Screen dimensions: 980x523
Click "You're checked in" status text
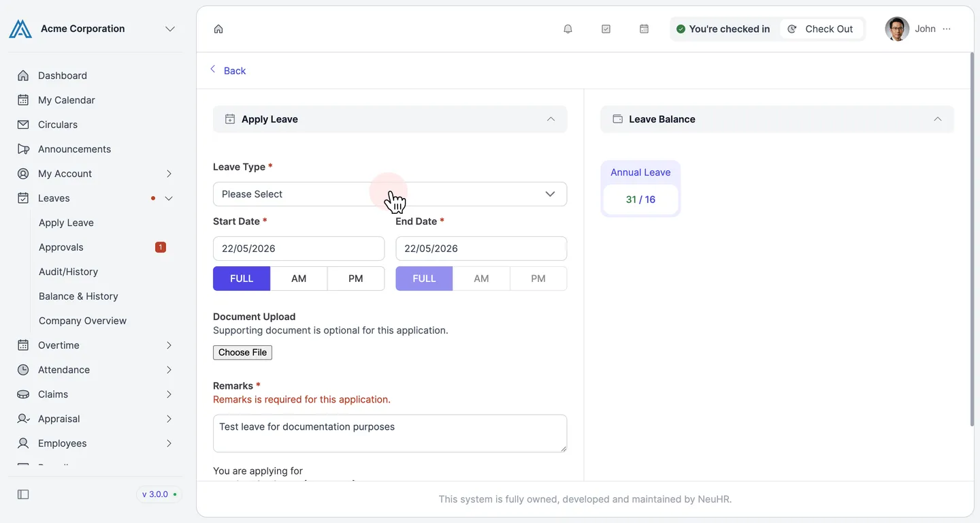[729, 29]
